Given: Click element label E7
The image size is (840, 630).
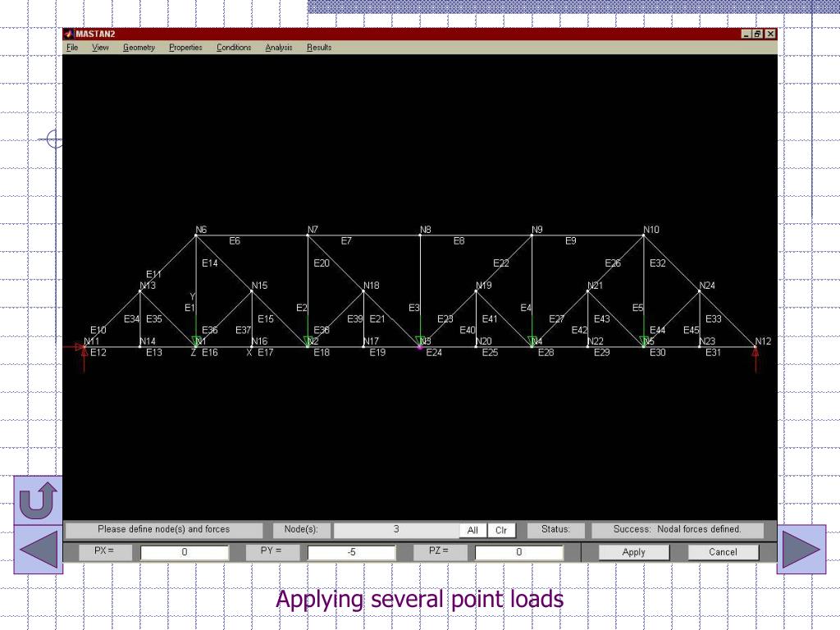Looking at the screenshot, I should coord(347,241).
